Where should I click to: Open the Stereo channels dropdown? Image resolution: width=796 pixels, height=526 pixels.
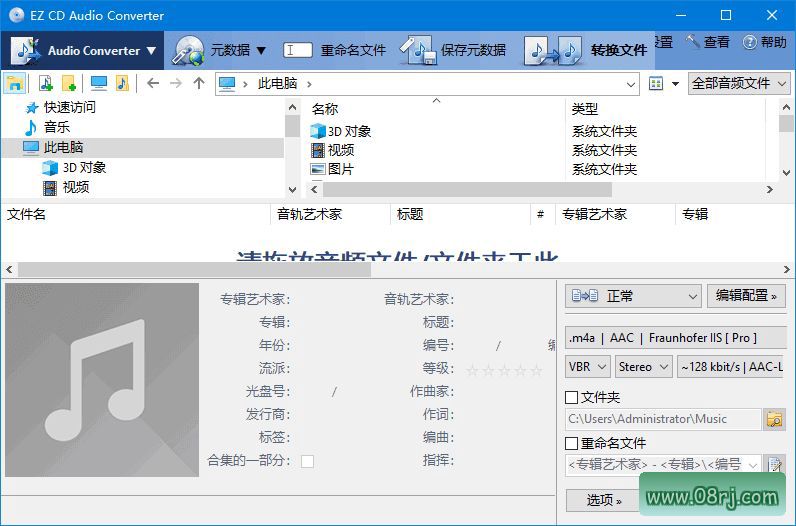point(644,367)
